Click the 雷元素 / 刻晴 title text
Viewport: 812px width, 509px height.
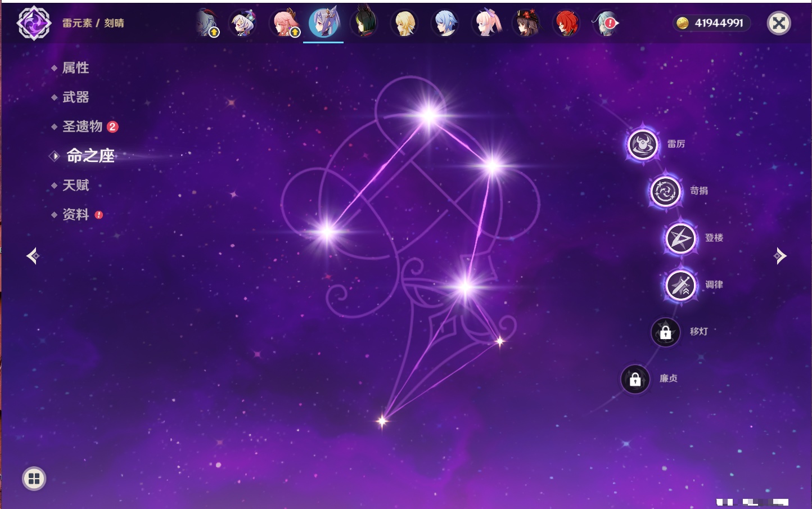(x=93, y=23)
